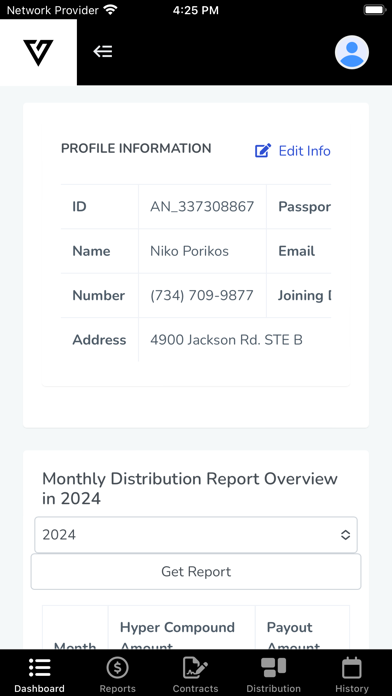Viewport: 392px width, 696px height.
Task: Click the Monthly Distribution Report Overview heading
Action: point(190,488)
